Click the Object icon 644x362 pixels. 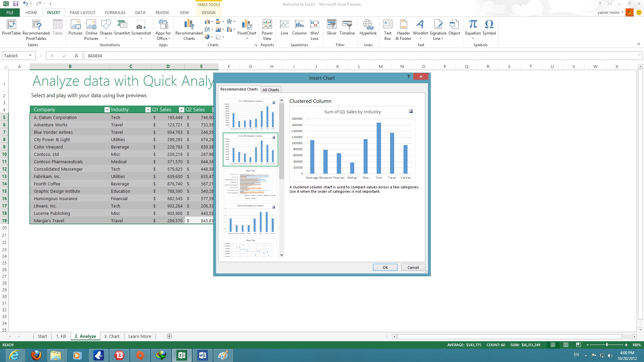454,27
